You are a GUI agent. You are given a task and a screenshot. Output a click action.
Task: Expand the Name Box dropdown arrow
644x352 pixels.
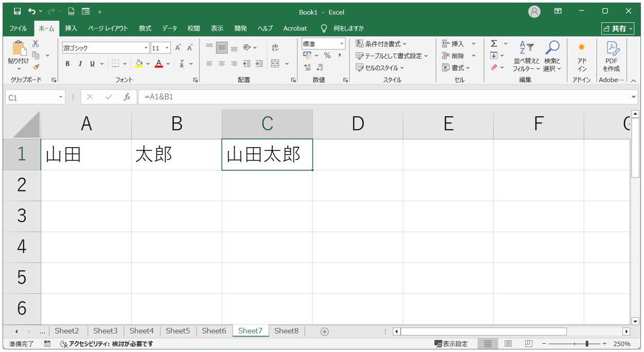(61, 97)
